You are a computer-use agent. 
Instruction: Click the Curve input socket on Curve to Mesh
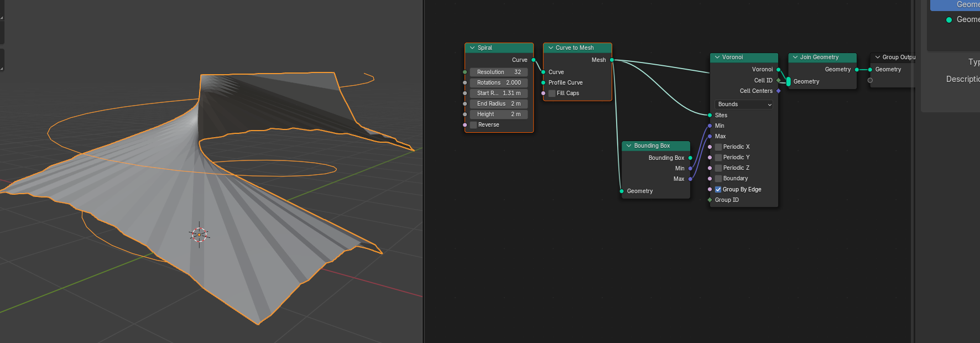point(544,72)
